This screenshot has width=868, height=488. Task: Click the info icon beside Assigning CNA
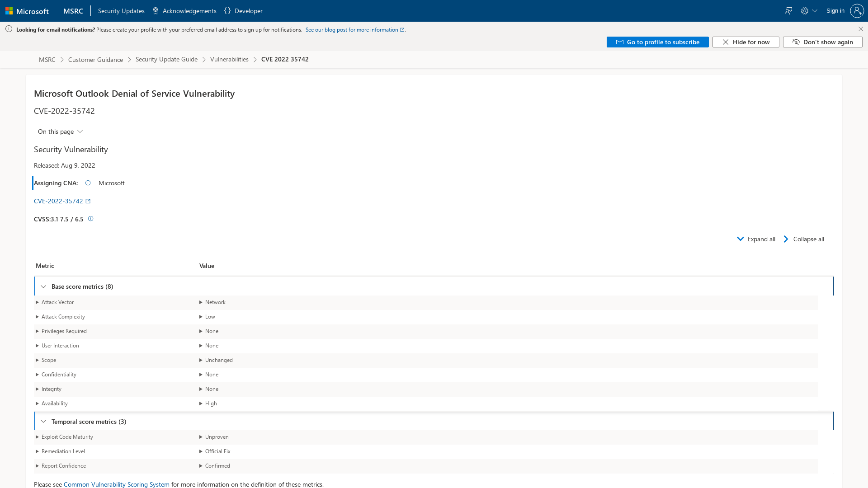pyautogui.click(x=88, y=183)
